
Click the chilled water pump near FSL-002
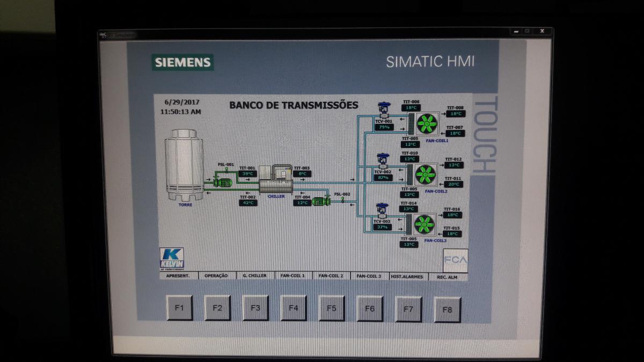[321, 201]
